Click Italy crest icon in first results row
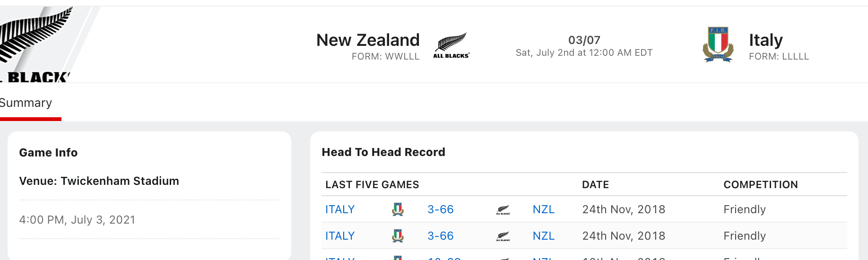 pyautogui.click(x=398, y=209)
